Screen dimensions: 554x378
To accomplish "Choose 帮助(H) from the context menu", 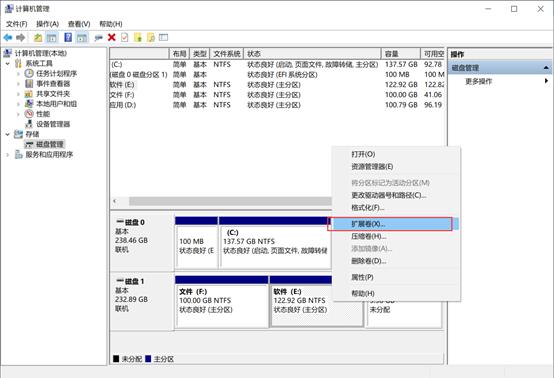I will [x=396, y=293].
